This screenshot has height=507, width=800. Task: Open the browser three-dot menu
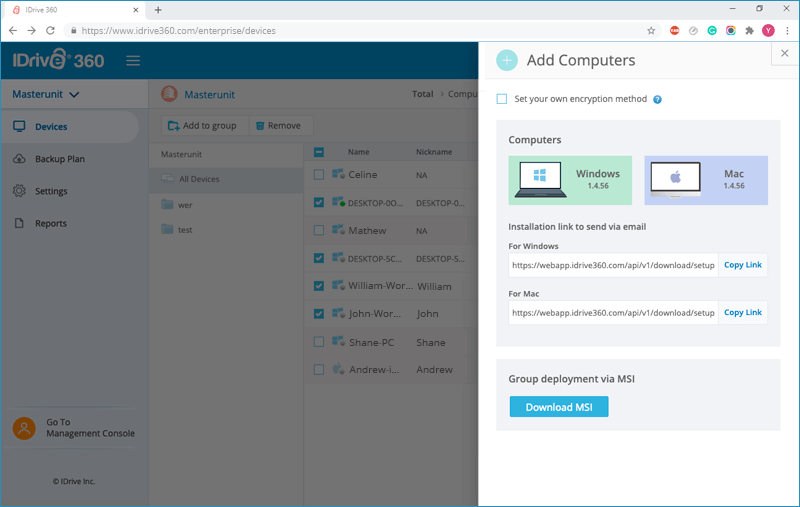tap(787, 31)
